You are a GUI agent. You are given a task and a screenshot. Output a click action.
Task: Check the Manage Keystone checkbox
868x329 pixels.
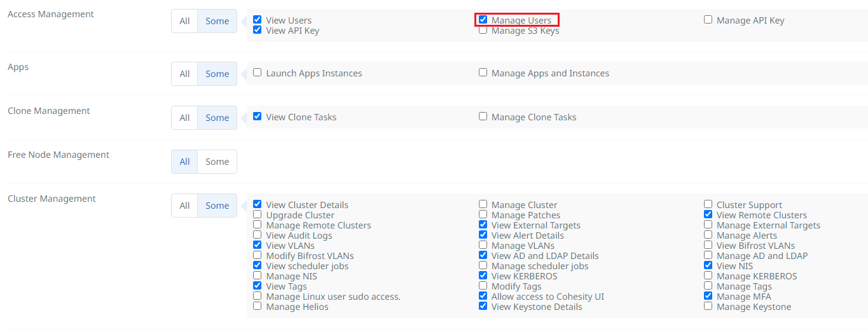[x=708, y=306]
